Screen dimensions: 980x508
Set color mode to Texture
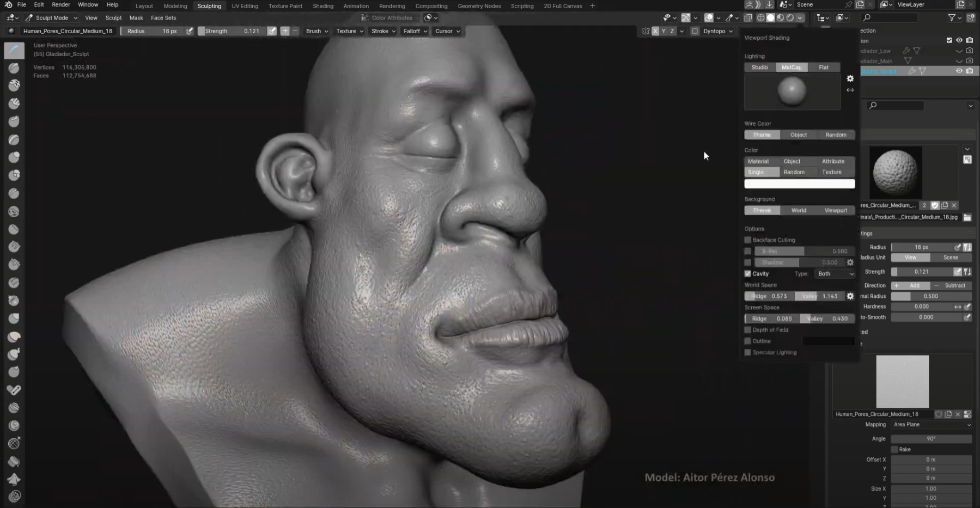(x=832, y=172)
